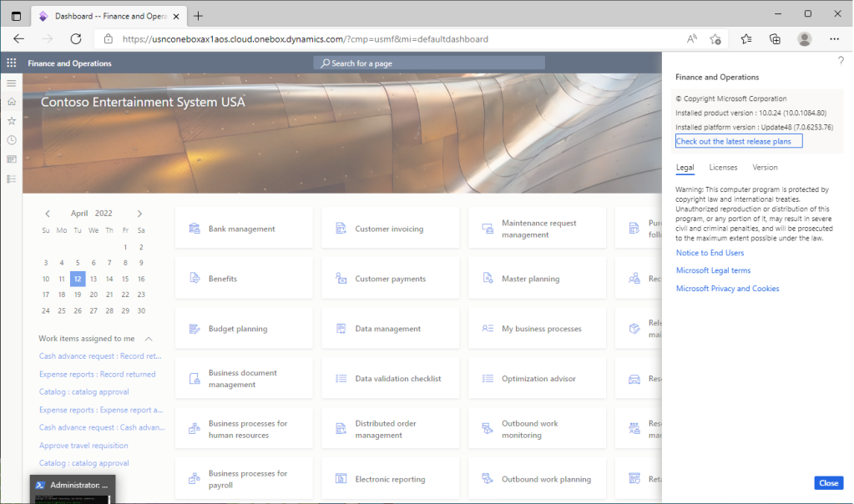Viewport: 854px width, 504px height.
Task: Open a new browser tab
Action: click(x=198, y=16)
